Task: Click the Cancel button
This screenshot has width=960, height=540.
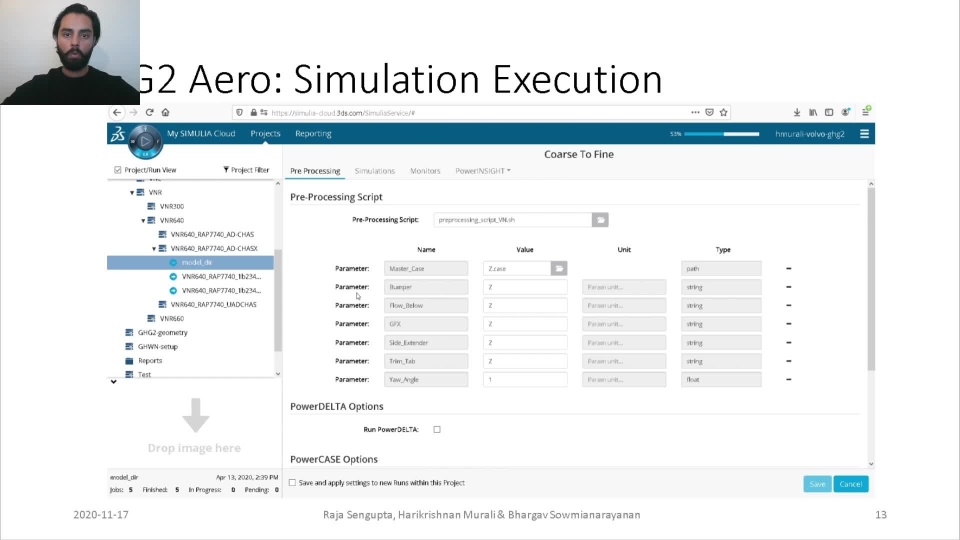Action: click(x=851, y=484)
